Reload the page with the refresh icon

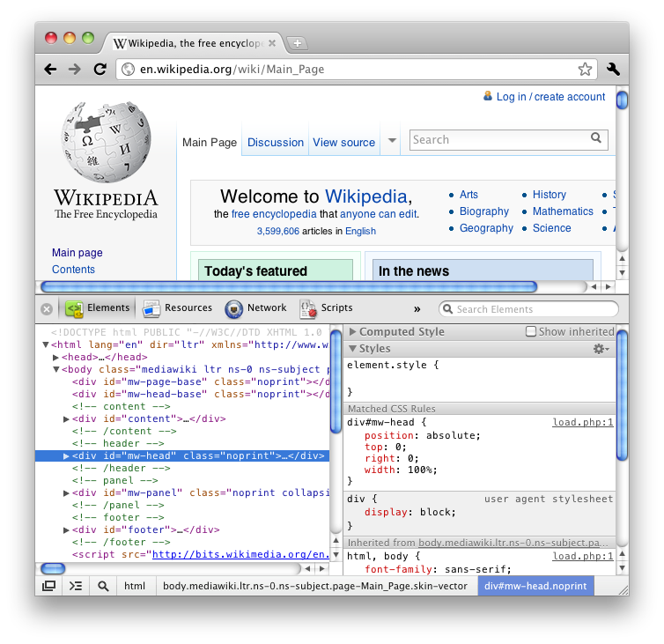pos(100,69)
